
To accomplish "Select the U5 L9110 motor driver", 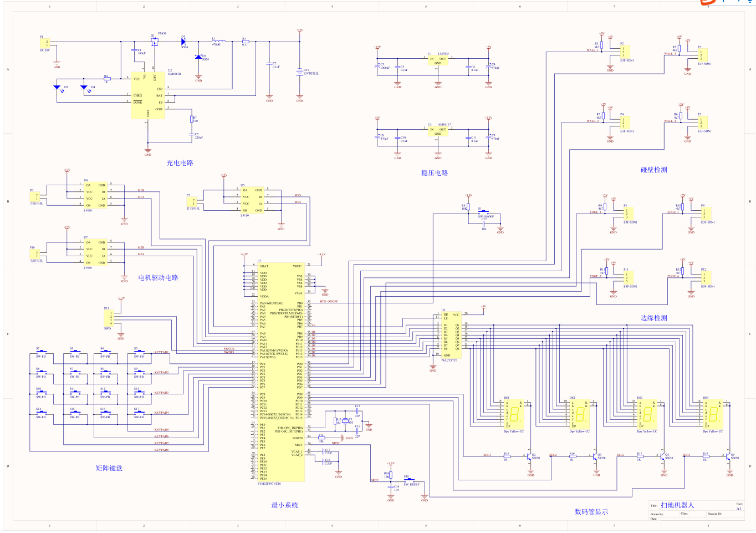I will coord(252,200).
